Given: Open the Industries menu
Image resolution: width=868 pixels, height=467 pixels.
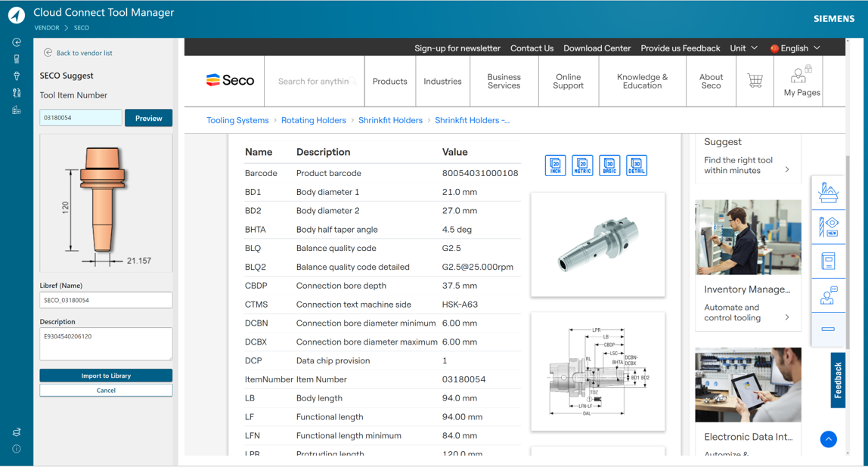Looking at the screenshot, I should point(442,82).
